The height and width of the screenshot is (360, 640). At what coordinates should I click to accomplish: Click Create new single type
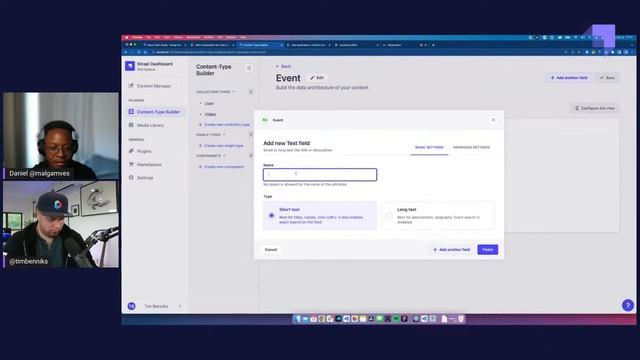(221, 146)
